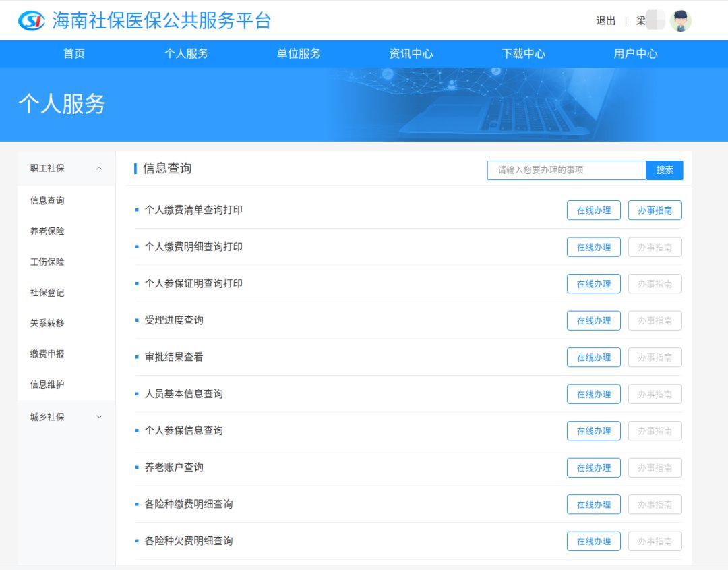The height and width of the screenshot is (570, 728).
Task: Click 在线办理 for 个人缴费清单查询打印
Action: click(x=593, y=210)
